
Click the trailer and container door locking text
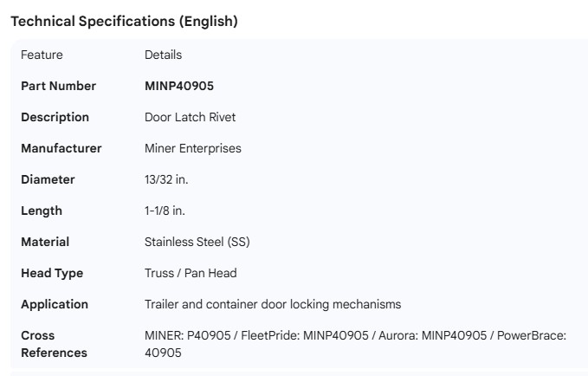pyautogui.click(x=272, y=304)
